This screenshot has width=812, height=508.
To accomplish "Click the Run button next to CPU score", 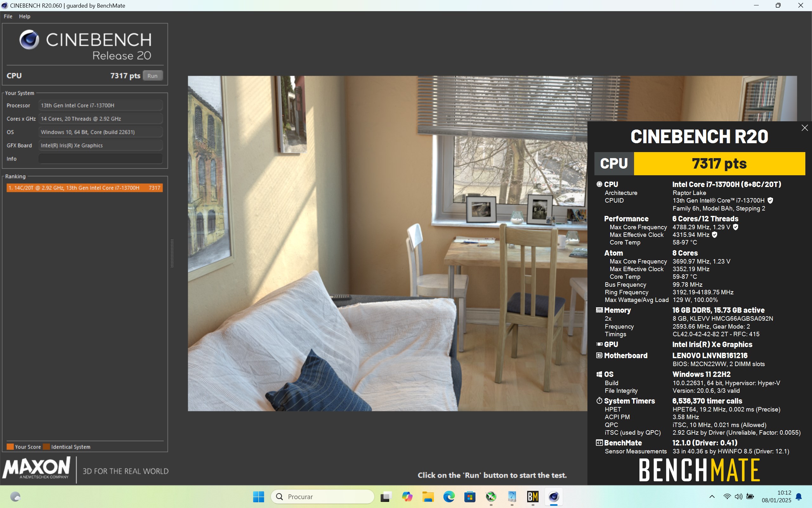I will [153, 76].
